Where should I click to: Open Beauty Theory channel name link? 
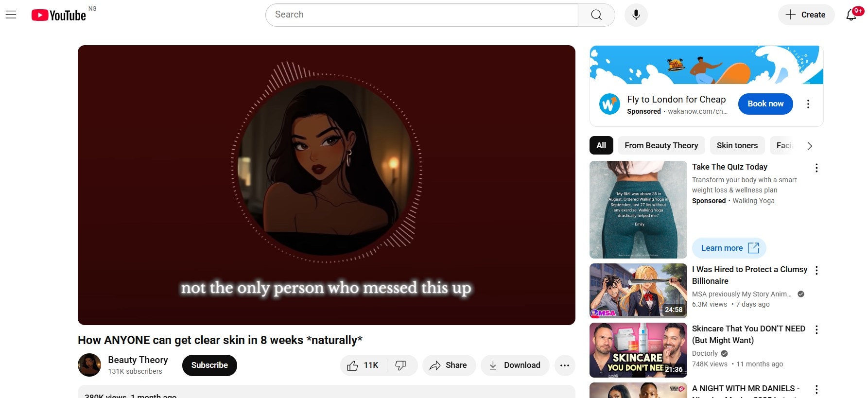click(138, 360)
